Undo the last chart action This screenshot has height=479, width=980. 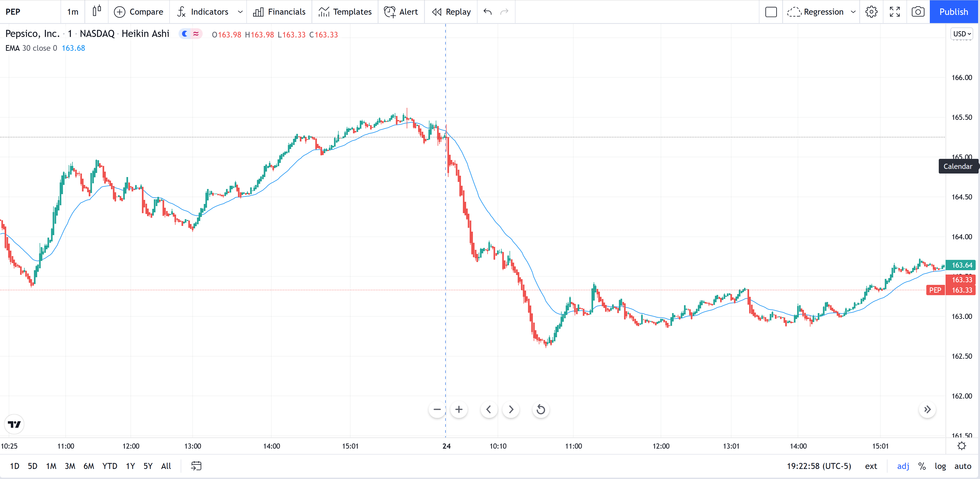click(x=487, y=12)
